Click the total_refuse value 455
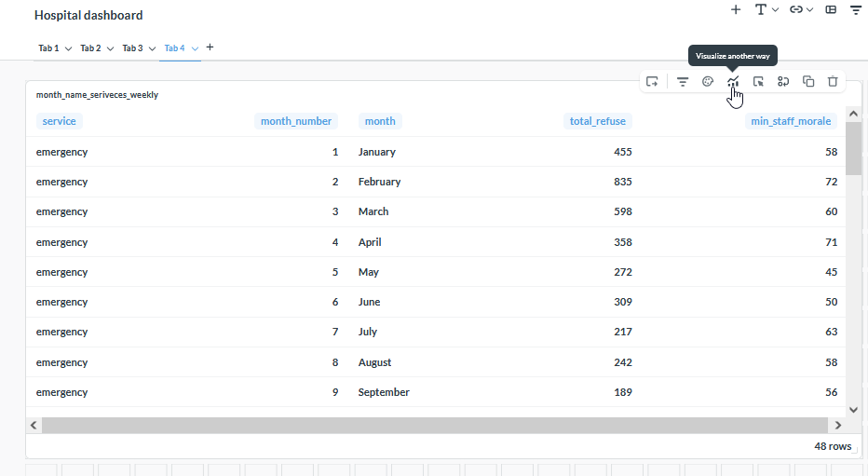The width and height of the screenshot is (868, 476). coord(623,152)
